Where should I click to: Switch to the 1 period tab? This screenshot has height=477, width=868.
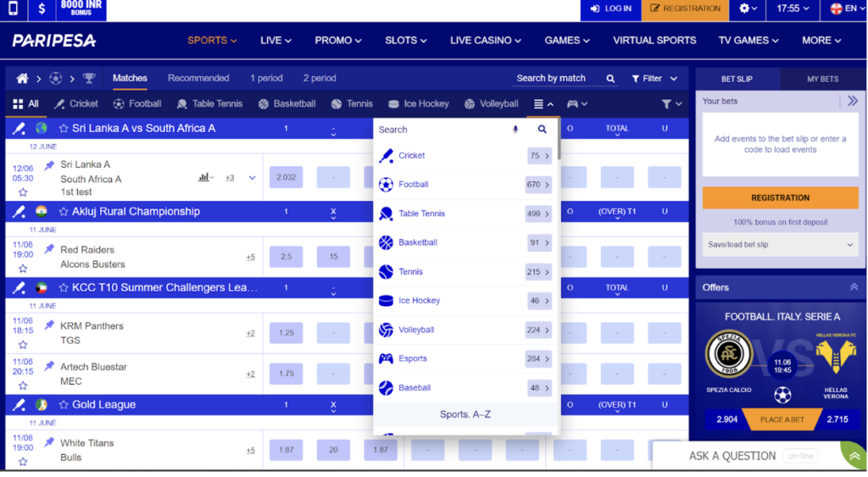(266, 78)
